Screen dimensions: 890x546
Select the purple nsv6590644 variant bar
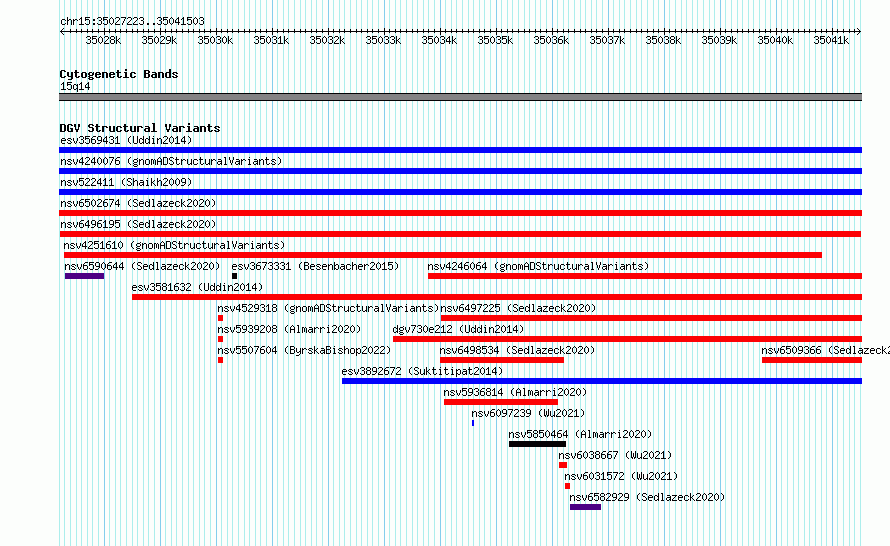(85, 276)
